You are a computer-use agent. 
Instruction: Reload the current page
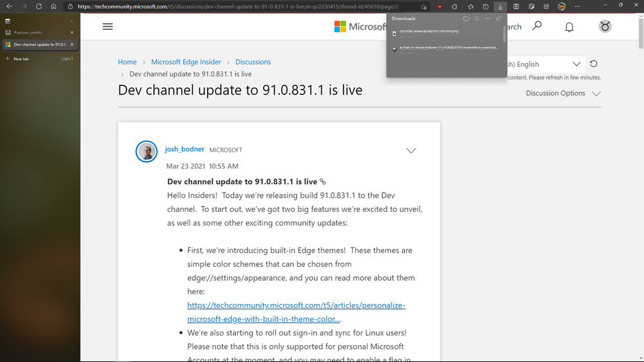39,6
